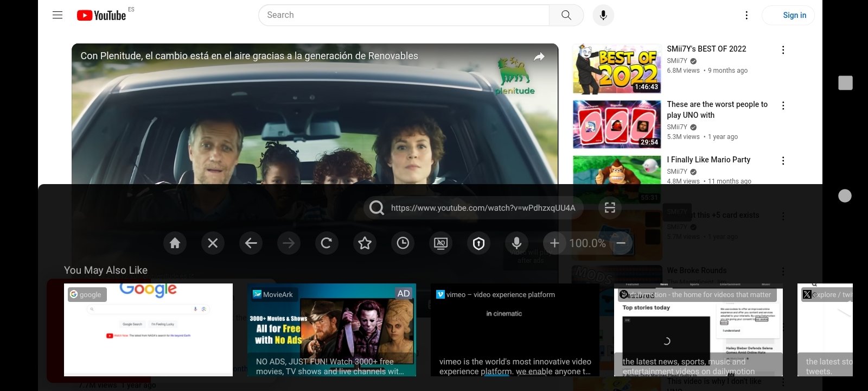Click SMii7Y channel name under Mario Party video
This screenshot has width=868, height=391.
(x=677, y=172)
